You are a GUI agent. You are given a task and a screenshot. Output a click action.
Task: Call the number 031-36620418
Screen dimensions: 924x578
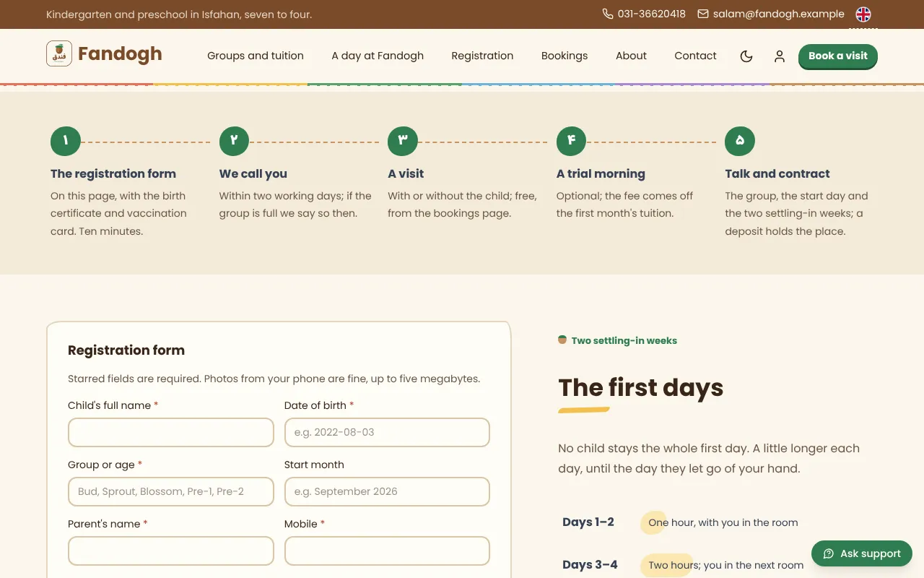click(x=652, y=14)
